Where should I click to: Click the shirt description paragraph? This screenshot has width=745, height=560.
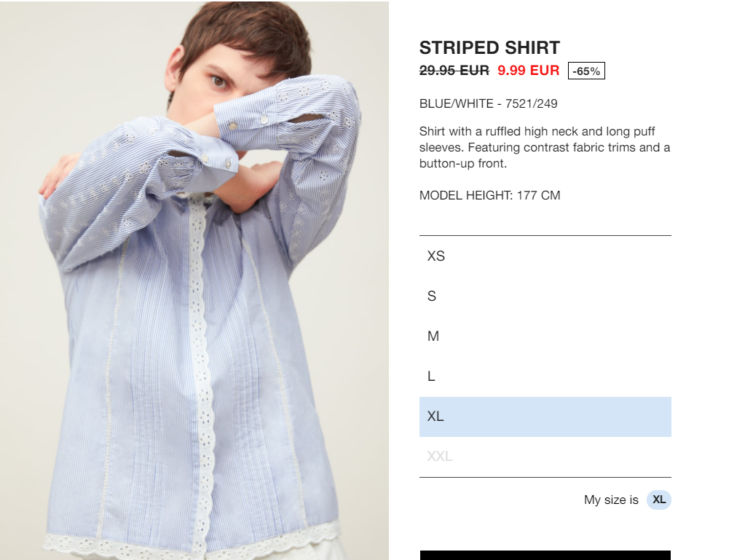pos(545,147)
